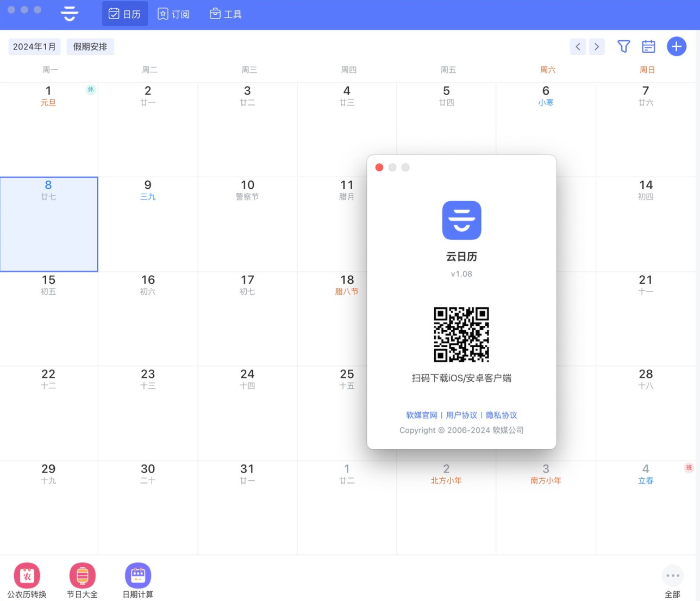Click the 休 holiday badge on January 1
This screenshot has height=601, width=700.
point(91,90)
